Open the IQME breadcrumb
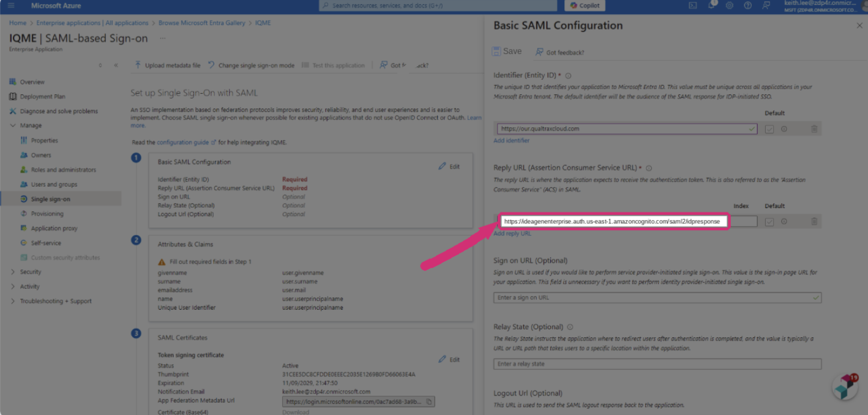 [x=263, y=23]
